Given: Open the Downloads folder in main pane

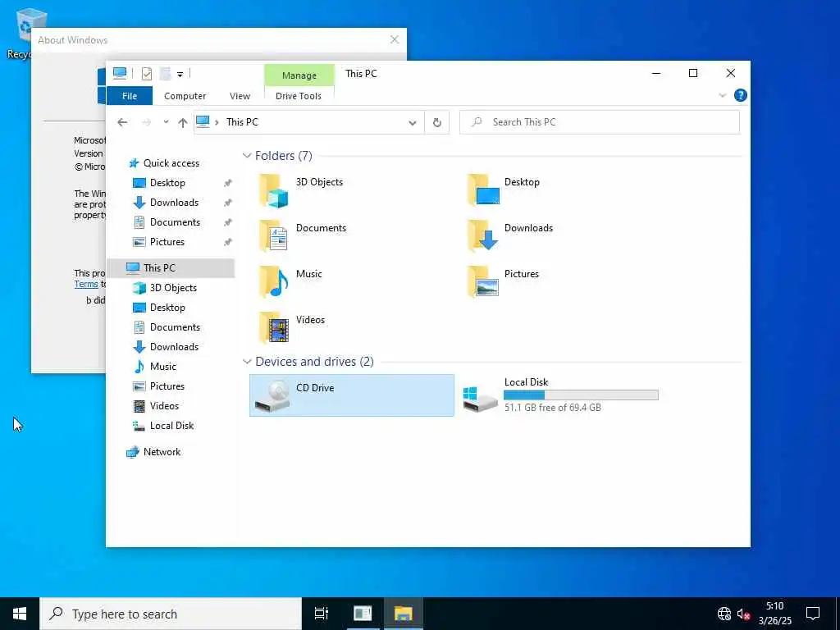Looking at the screenshot, I should pyautogui.click(x=509, y=235).
